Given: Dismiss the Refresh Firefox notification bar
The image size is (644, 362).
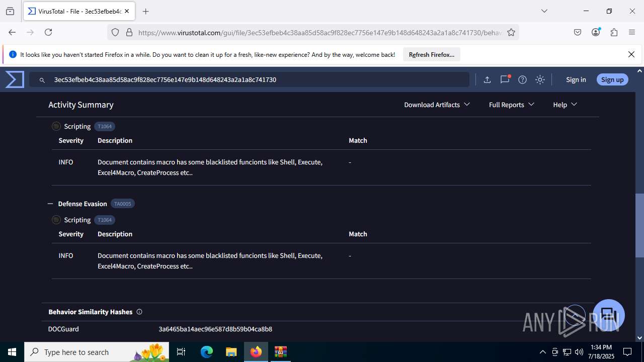Looking at the screenshot, I should (631, 54).
